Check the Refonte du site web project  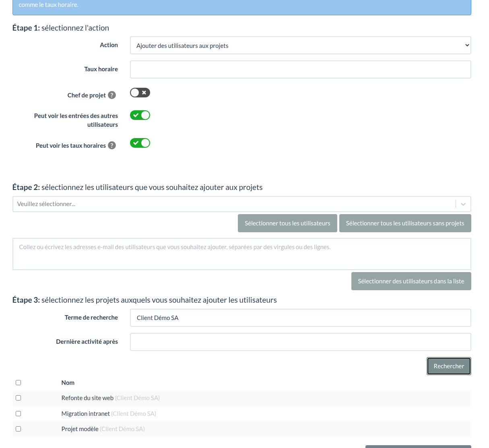(18, 398)
